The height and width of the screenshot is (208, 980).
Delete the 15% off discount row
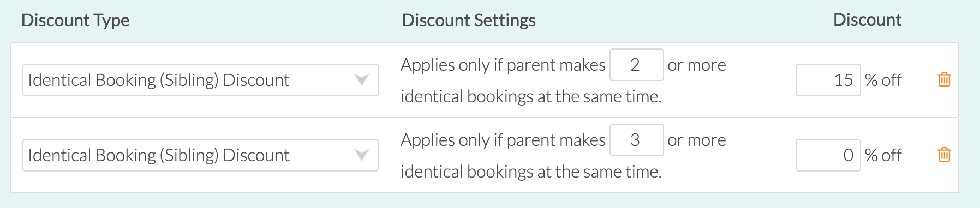pos(944,79)
